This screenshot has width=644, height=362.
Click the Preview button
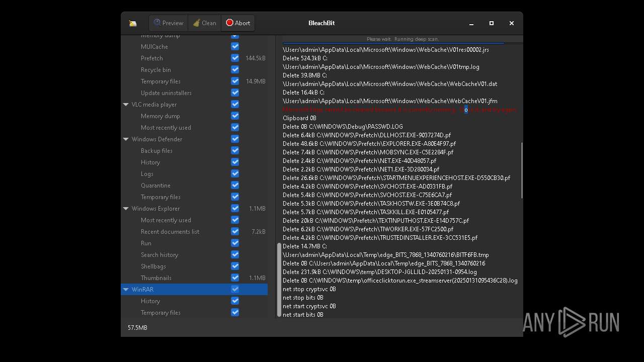[x=169, y=23]
